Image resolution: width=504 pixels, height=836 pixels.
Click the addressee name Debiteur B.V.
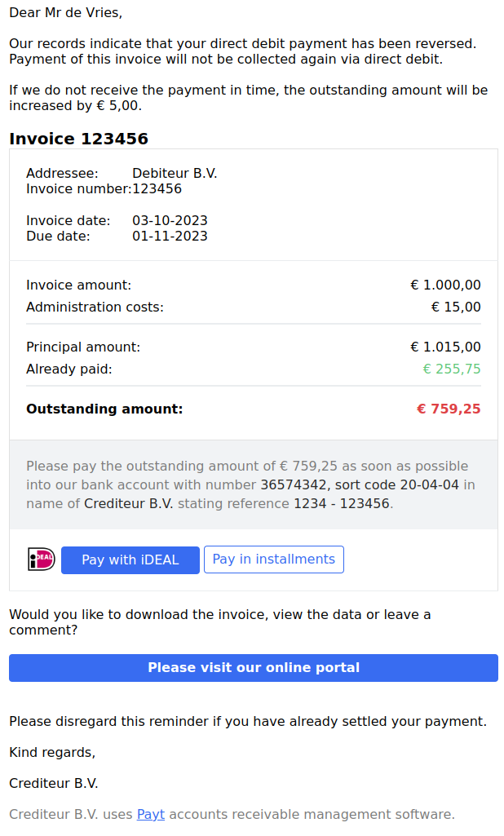click(175, 173)
